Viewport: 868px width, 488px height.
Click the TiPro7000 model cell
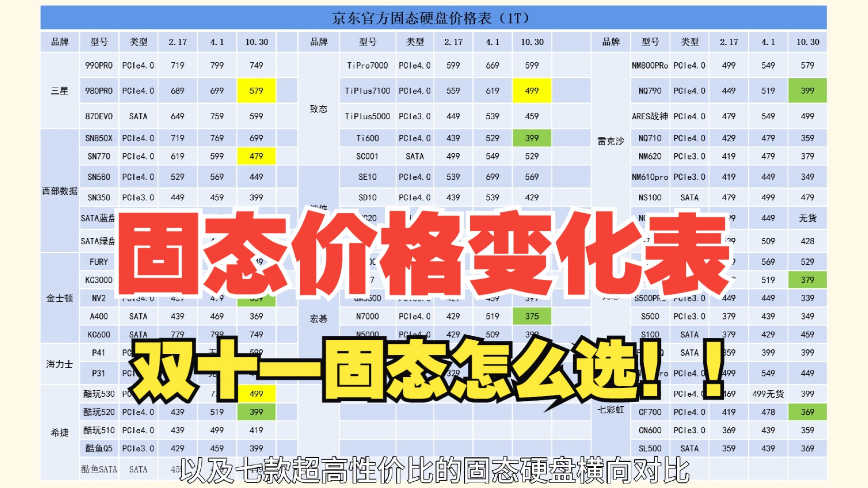[x=368, y=66]
